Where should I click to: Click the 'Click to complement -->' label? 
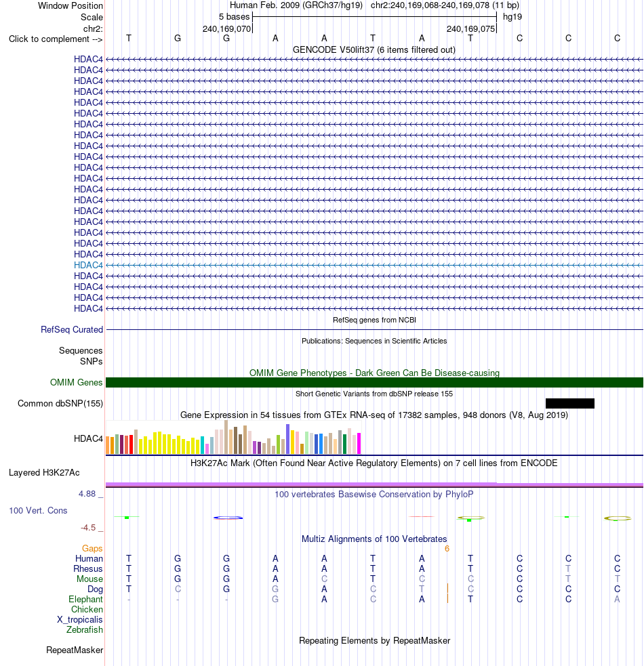click(56, 39)
